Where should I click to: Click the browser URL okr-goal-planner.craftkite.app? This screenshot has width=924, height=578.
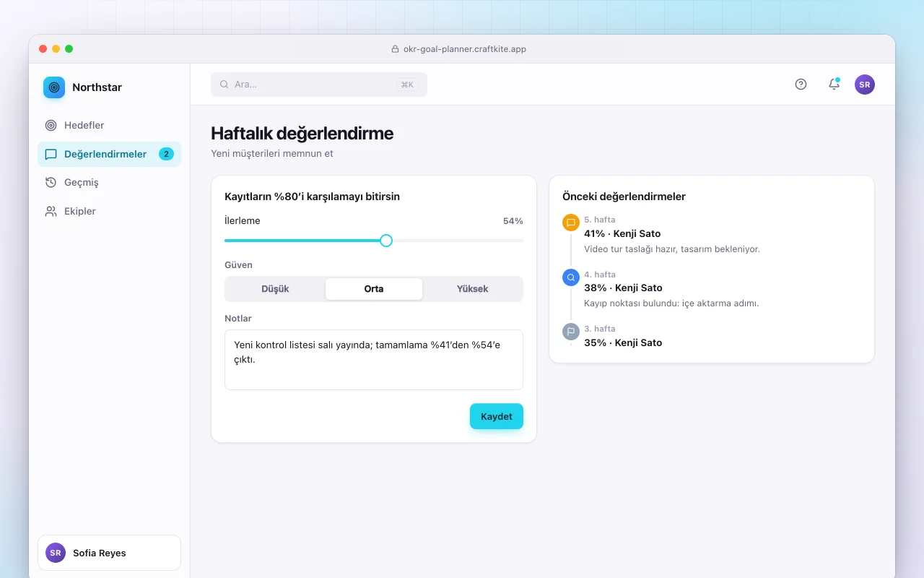click(x=465, y=49)
